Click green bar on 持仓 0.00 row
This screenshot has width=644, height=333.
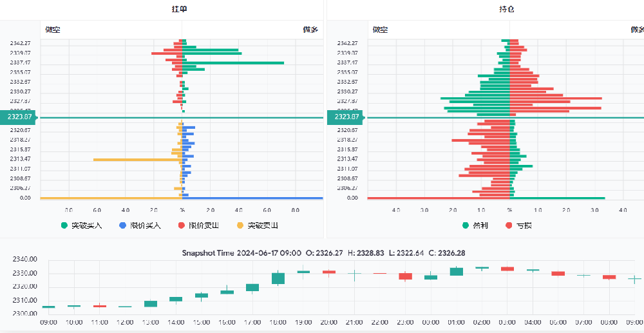[557, 198]
